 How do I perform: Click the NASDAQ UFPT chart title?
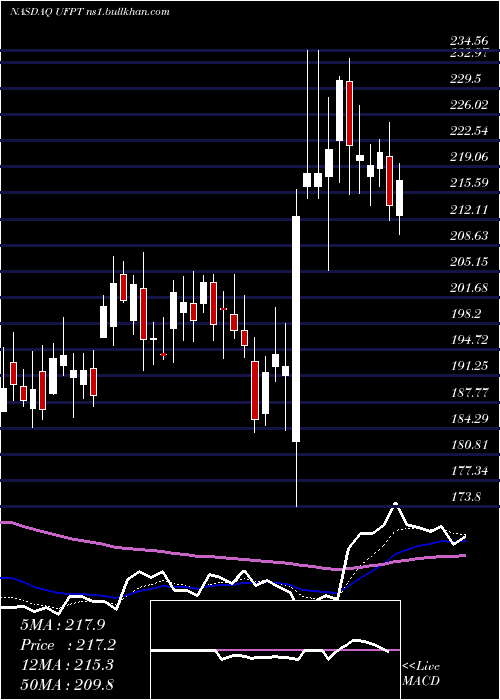[90, 12]
